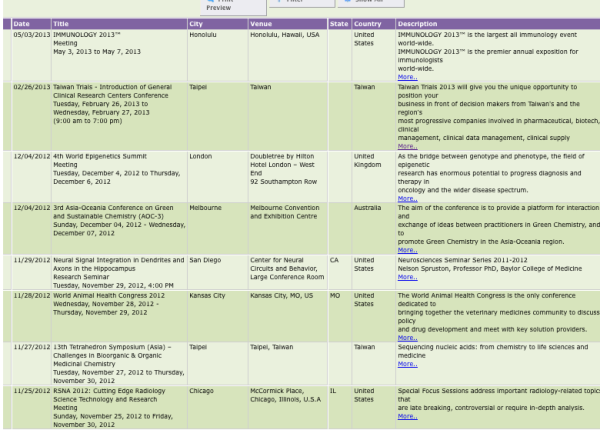This screenshot has height=430, width=600.
Task: Select the IMMUNOLOGY 2013 event title
Action: [x=82, y=34]
